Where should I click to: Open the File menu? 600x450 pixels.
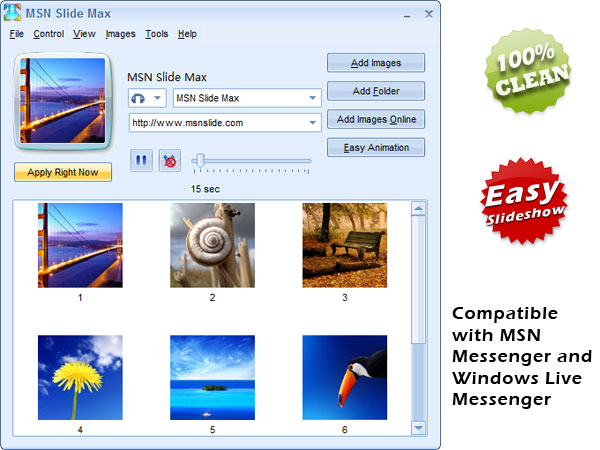pos(16,34)
